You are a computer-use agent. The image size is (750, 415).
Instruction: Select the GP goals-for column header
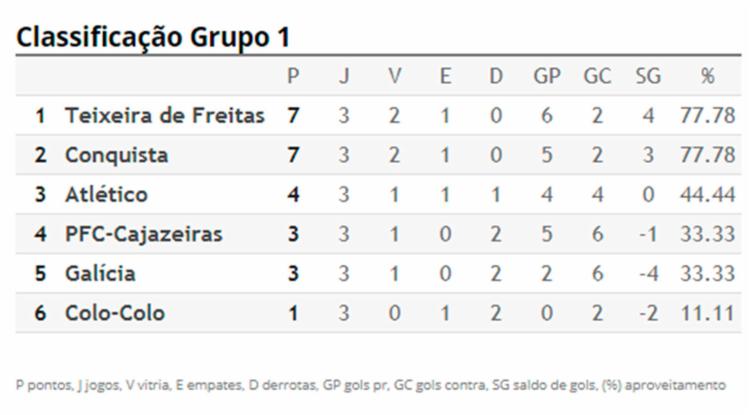pyautogui.click(x=547, y=76)
